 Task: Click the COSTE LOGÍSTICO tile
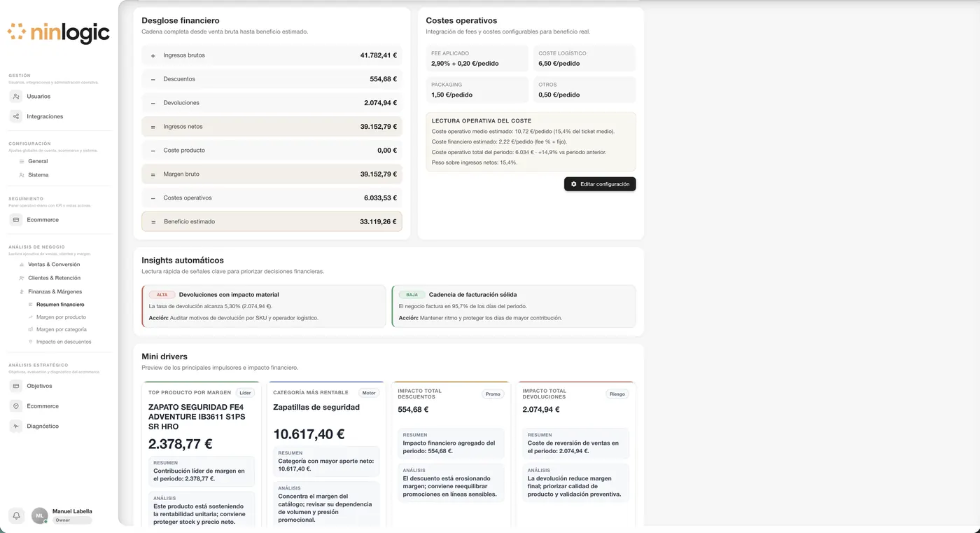click(x=584, y=58)
